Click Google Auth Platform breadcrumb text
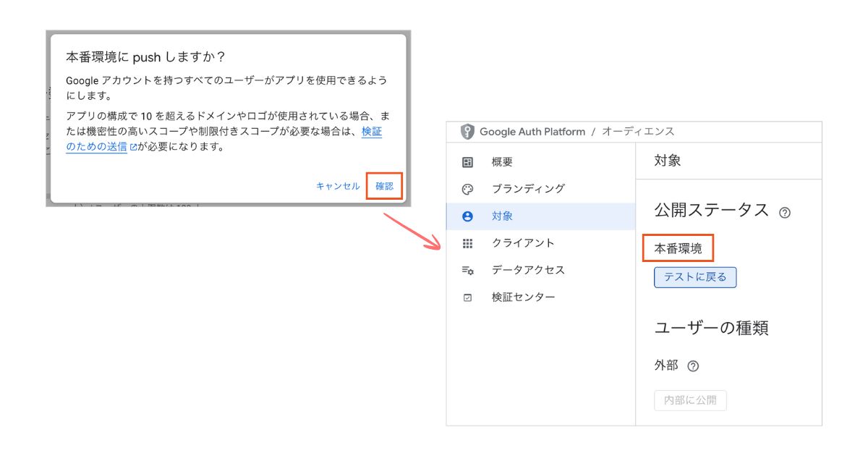The height and width of the screenshot is (456, 868). (x=532, y=132)
